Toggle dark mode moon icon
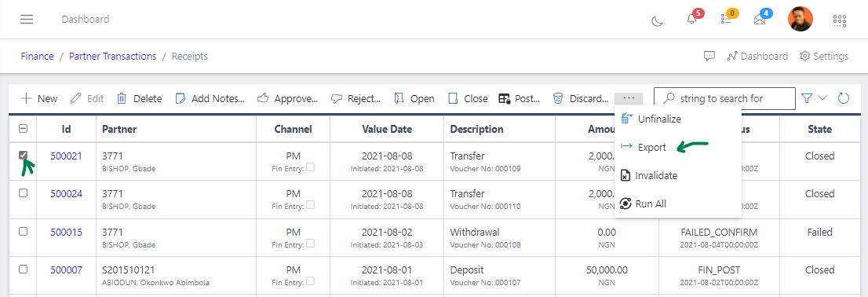 tap(657, 20)
